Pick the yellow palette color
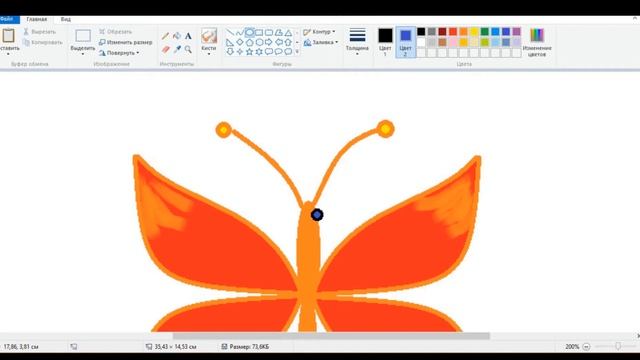The image size is (640, 360). [474, 31]
